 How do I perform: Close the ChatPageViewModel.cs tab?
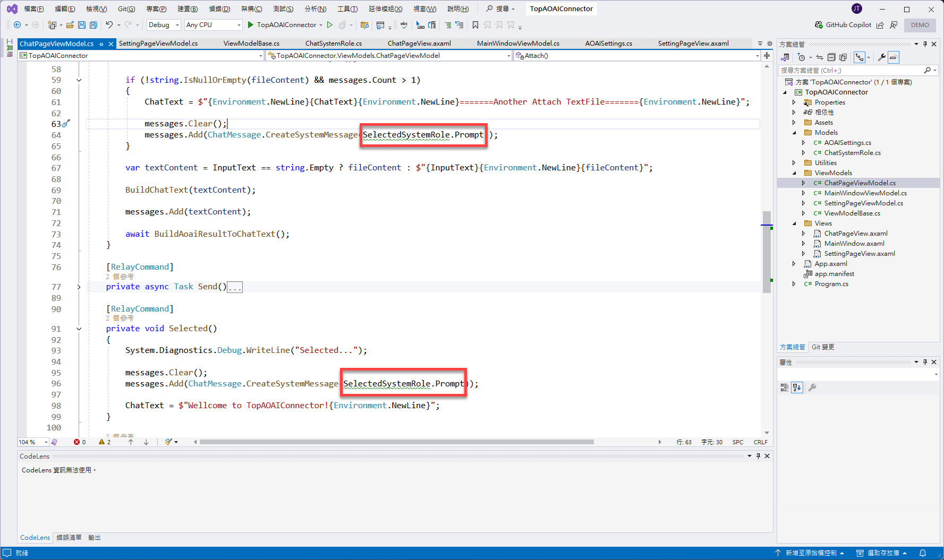coord(111,44)
